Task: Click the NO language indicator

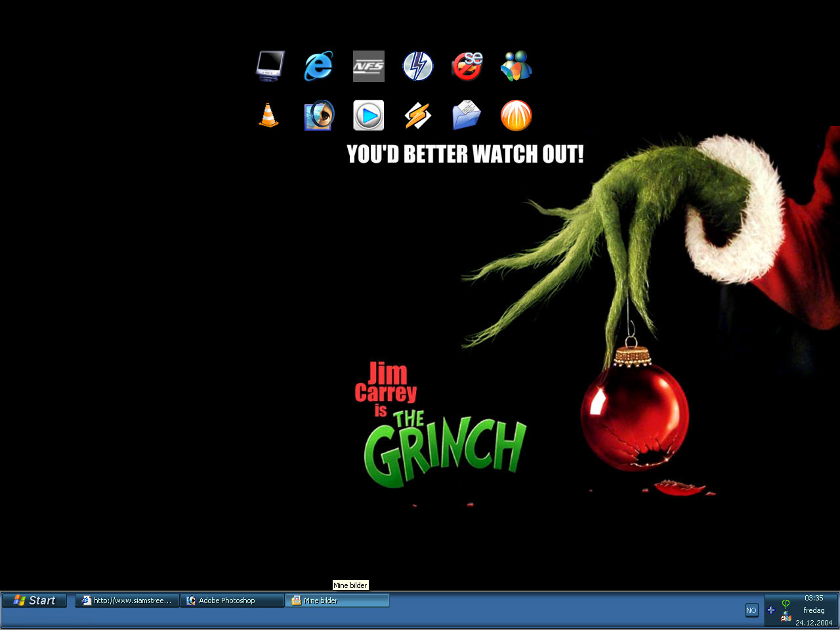Action: [x=751, y=610]
